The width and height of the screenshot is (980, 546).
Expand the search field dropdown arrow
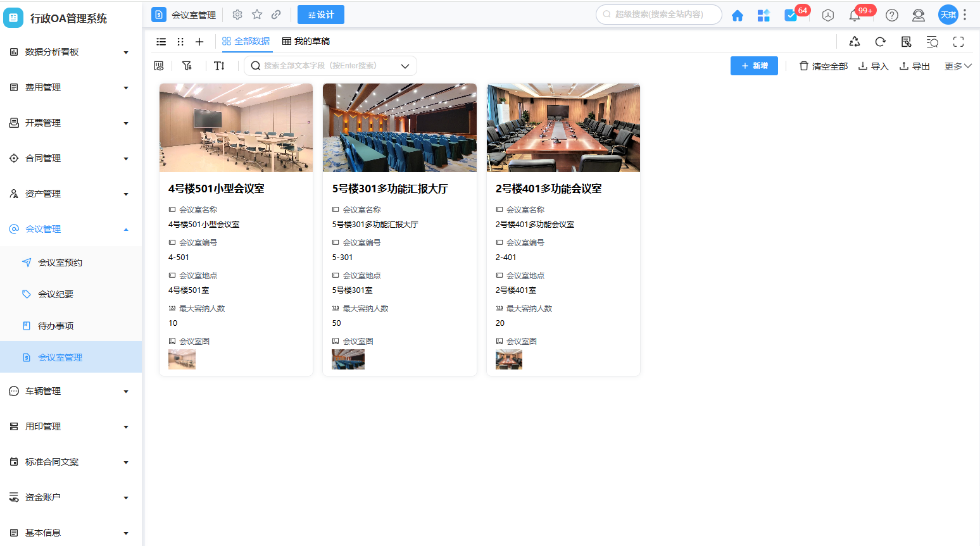405,66
